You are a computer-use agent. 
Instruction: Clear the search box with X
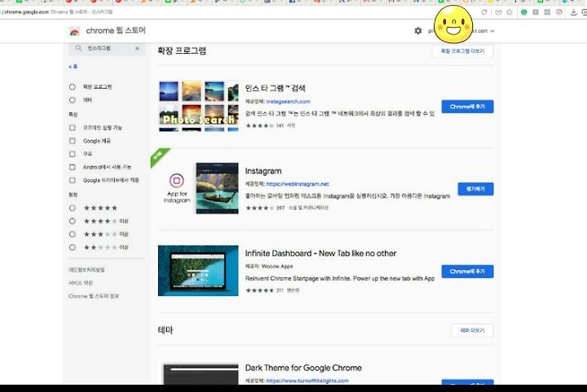point(138,48)
